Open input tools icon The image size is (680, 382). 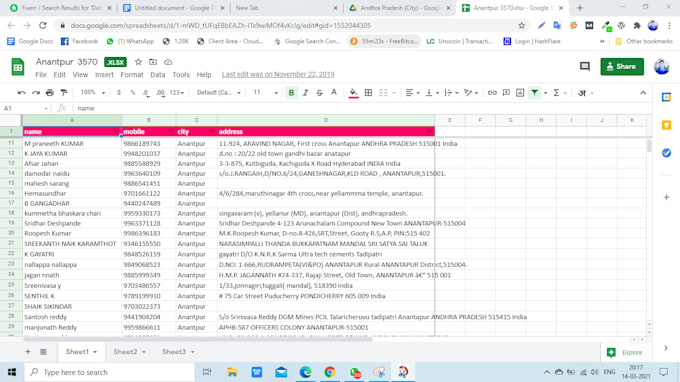coord(582,93)
